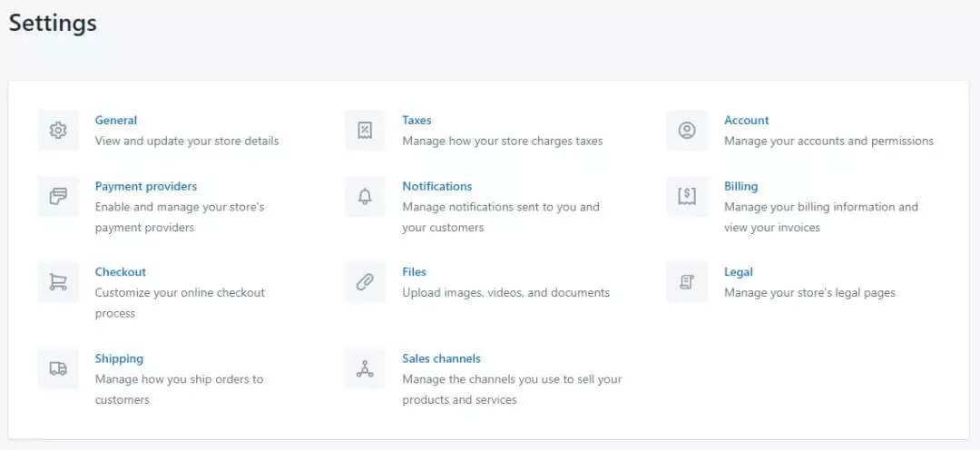Click the Checkout shopping cart icon
The image size is (980, 450).
(58, 282)
